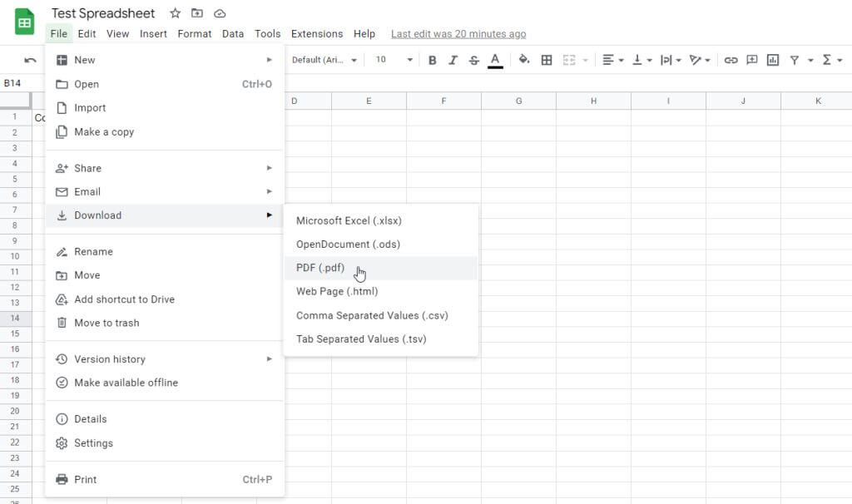
Task: Click the merge cells icon
Action: 569,60
